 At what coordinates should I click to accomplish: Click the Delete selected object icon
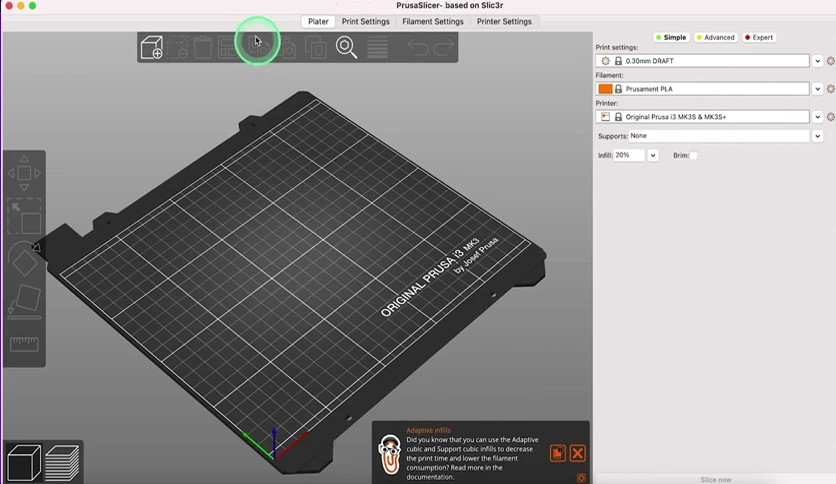178,47
